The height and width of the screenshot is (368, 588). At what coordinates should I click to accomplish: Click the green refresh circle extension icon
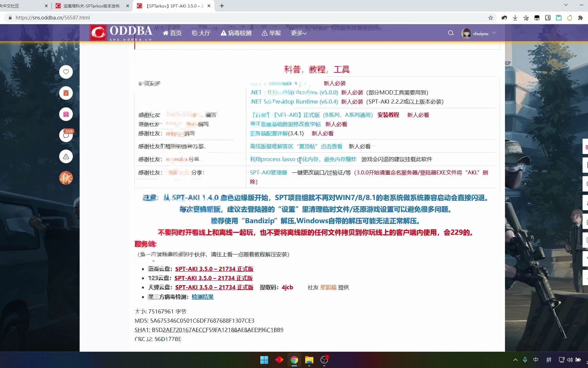570,18
